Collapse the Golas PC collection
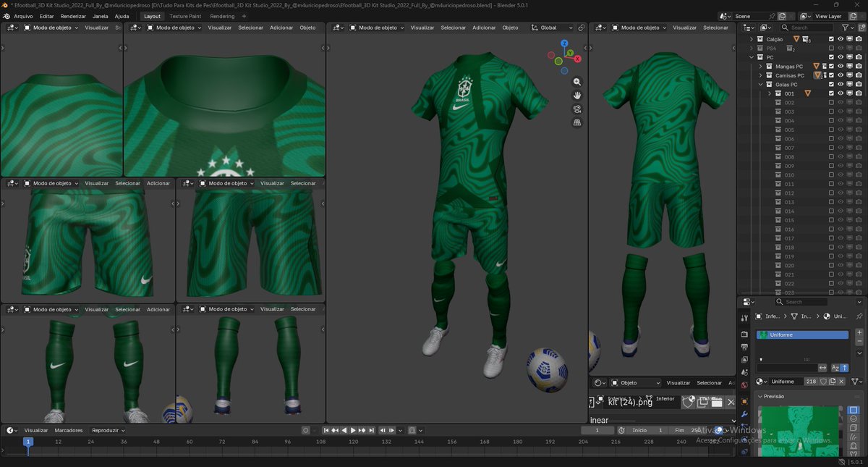The width and height of the screenshot is (868, 467). (x=760, y=84)
